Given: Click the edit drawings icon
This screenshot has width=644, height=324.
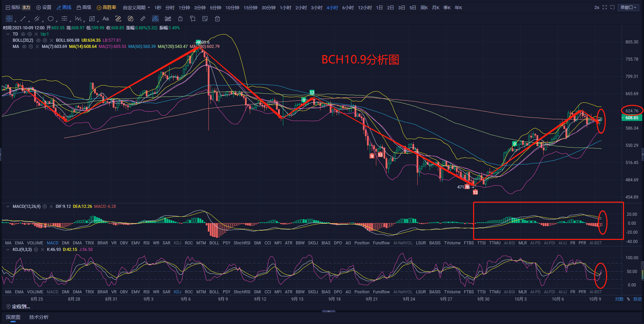Looking at the screenshot, I should click(x=205, y=19).
